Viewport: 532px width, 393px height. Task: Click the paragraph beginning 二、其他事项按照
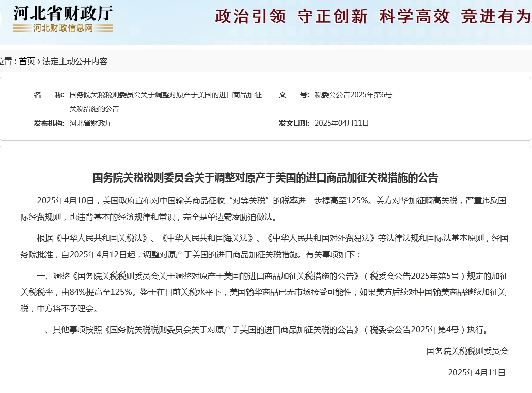(262, 330)
